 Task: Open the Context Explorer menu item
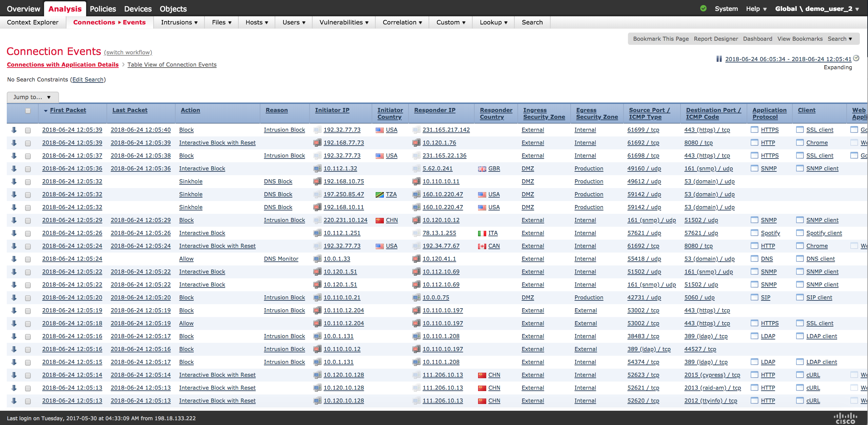[33, 22]
